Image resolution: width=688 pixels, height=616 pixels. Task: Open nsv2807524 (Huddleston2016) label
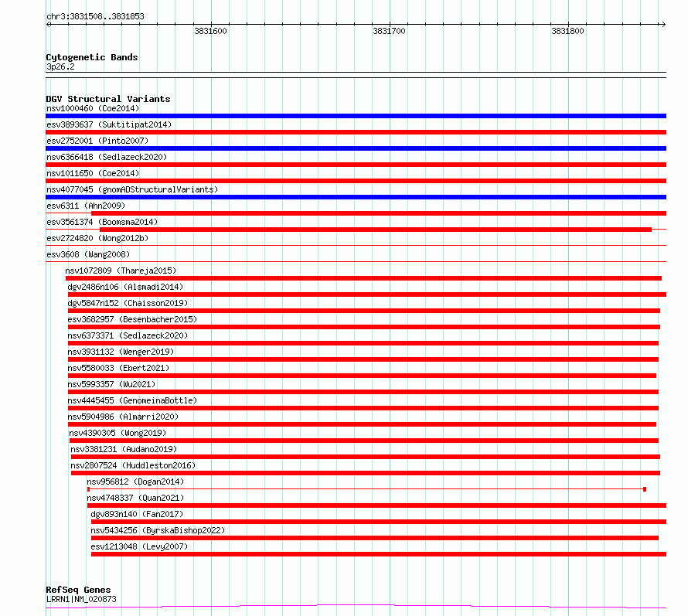[x=133, y=465]
